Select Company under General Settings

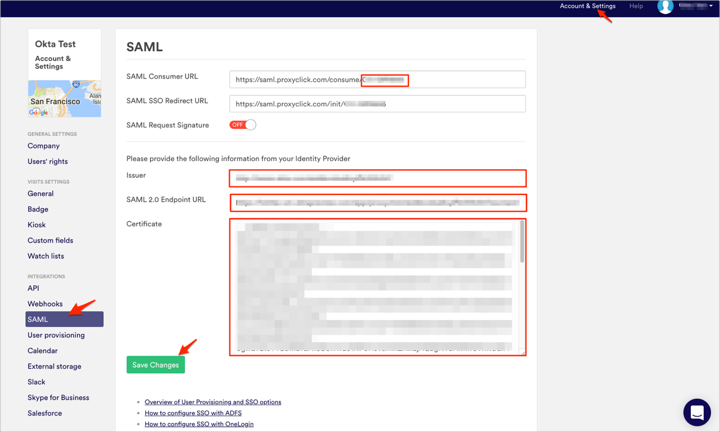44,146
